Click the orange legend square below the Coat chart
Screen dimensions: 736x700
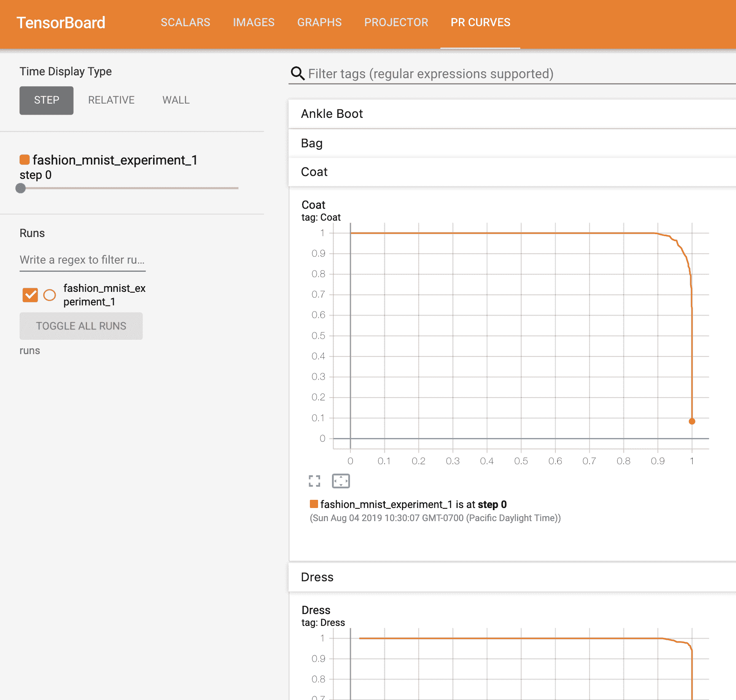[x=314, y=504]
